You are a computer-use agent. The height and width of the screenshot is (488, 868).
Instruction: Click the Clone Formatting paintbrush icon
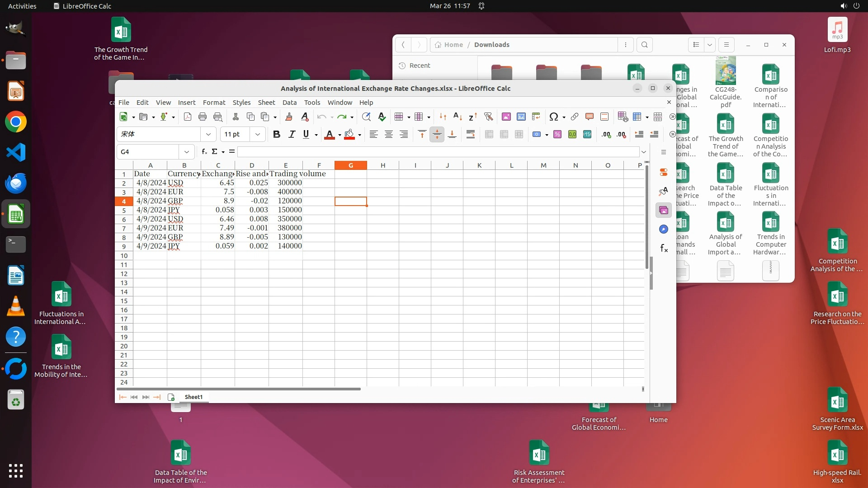point(288,117)
